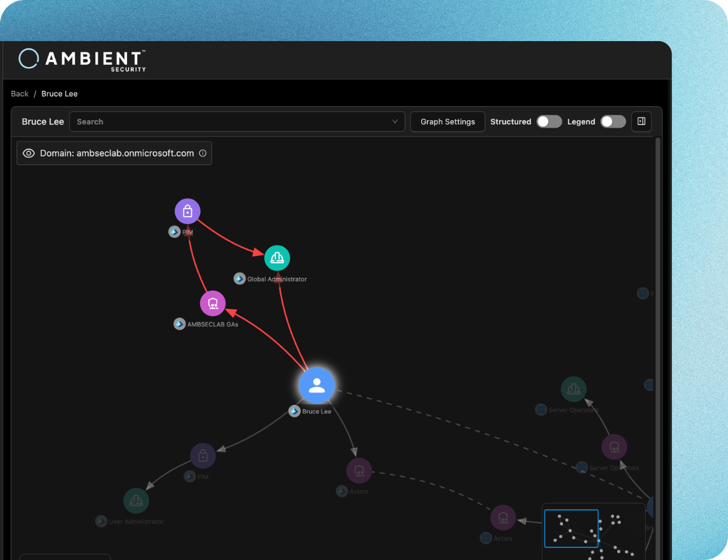Toggle the Structured switch
This screenshot has height=560, width=728.
point(549,121)
